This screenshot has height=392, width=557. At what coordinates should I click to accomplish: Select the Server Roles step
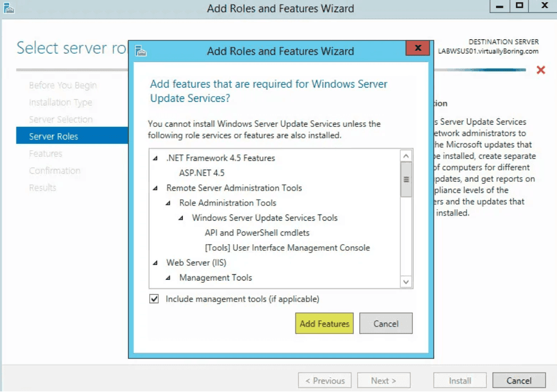click(72, 136)
